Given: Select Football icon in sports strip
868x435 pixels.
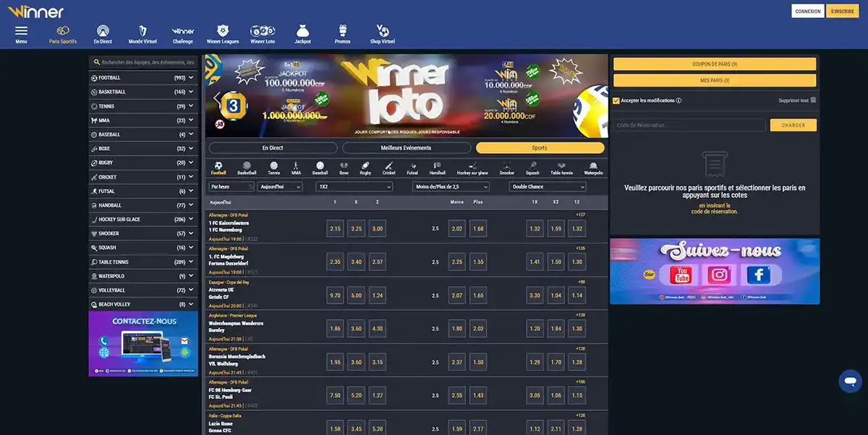Looking at the screenshot, I should click(x=218, y=168).
